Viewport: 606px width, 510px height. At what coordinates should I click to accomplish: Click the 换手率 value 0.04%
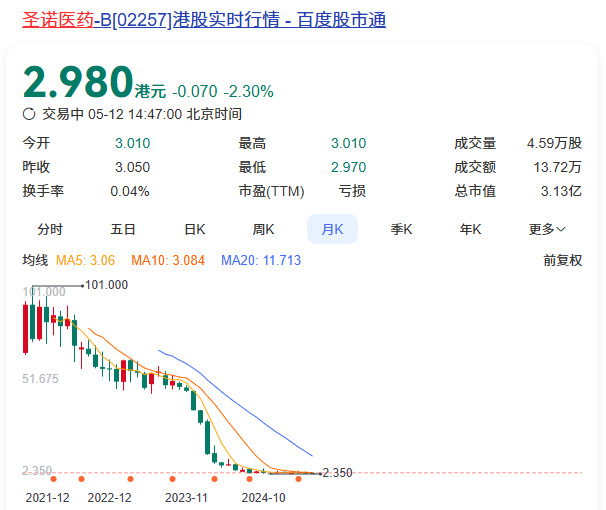(x=130, y=191)
